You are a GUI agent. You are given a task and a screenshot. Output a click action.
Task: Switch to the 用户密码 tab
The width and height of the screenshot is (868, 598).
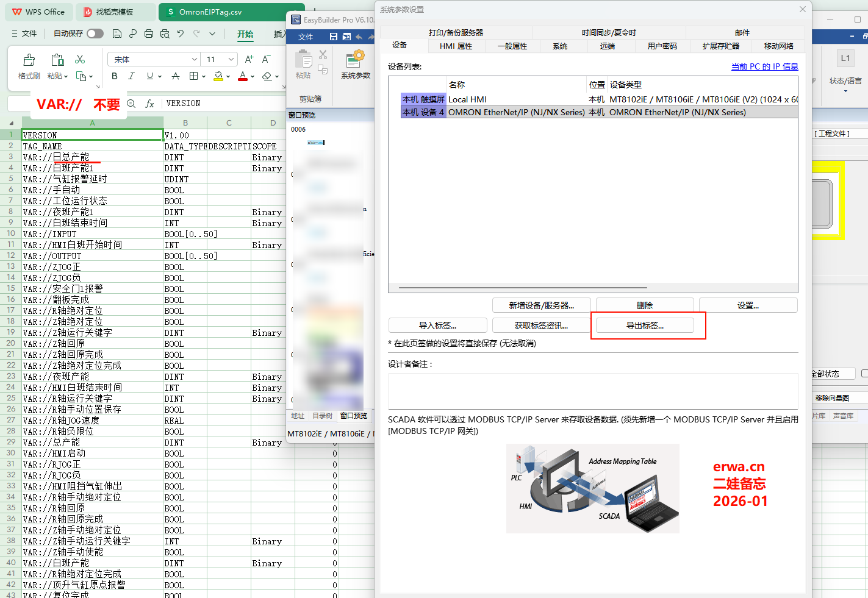(x=662, y=46)
